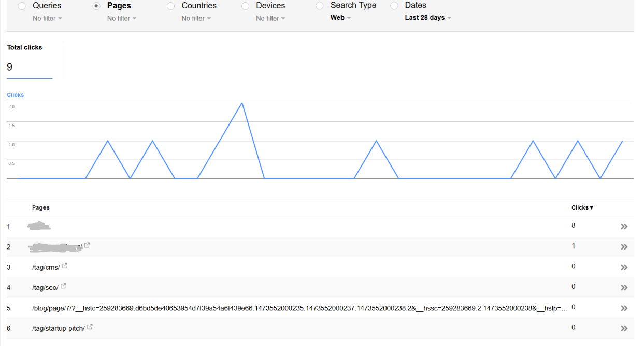Select the Dates radio button

click(x=394, y=5)
